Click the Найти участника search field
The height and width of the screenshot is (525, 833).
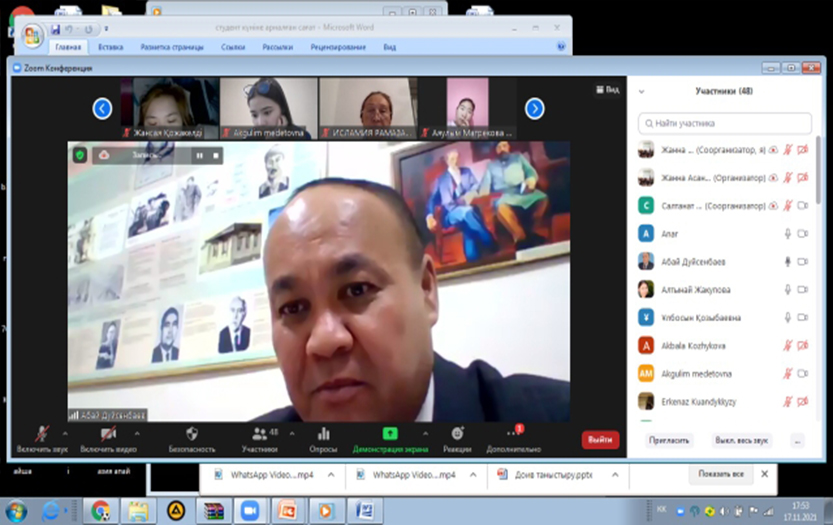click(726, 124)
